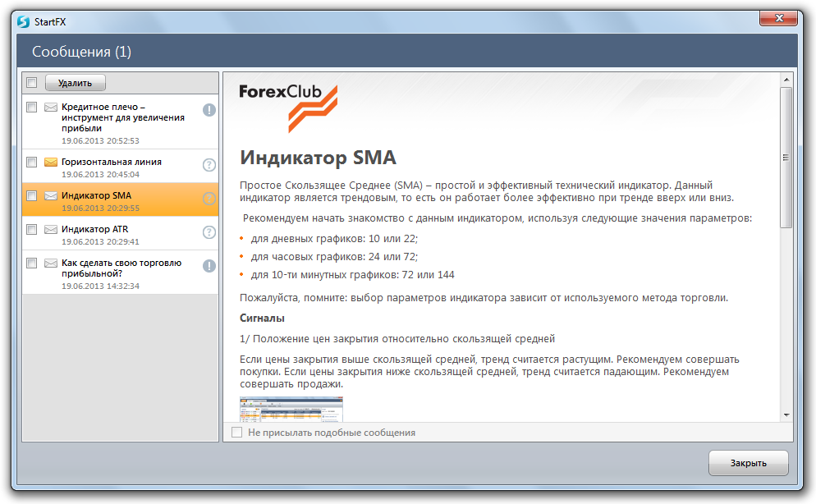Click the Удалить button
The width and height of the screenshot is (816, 504).
click(75, 83)
